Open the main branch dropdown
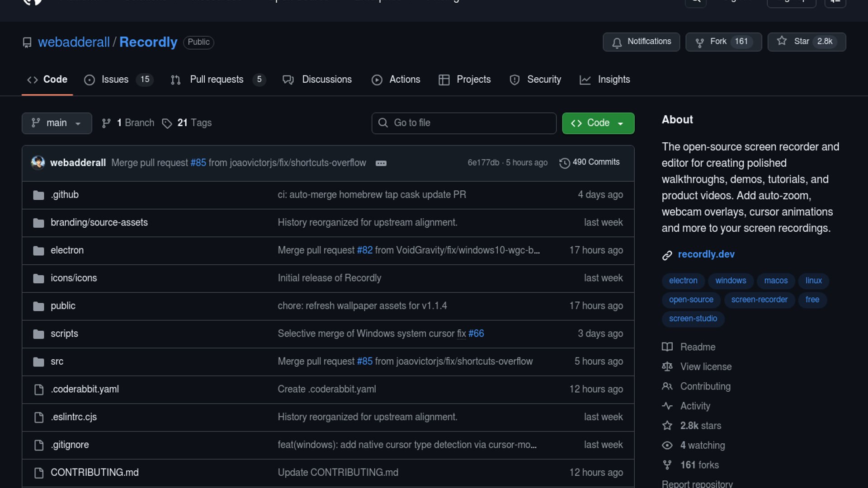 point(57,123)
